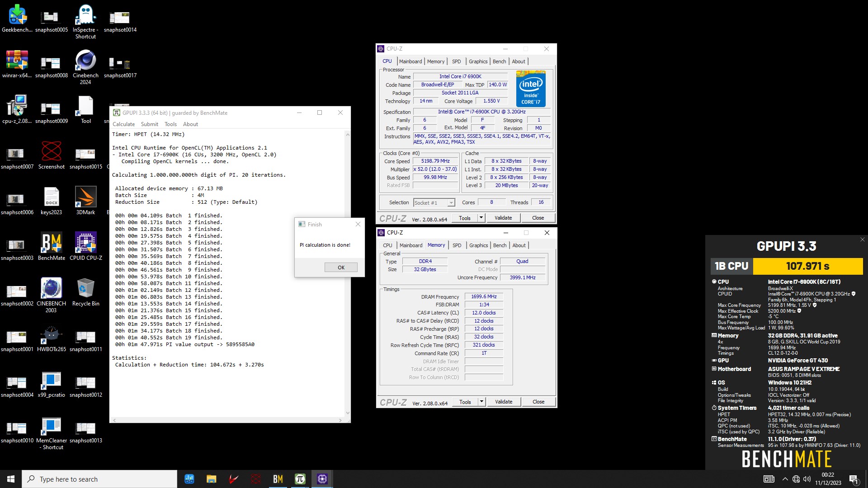Viewport: 868px width, 488px height.
Task: Open the winrar-x64 installer icon
Action: point(17,64)
